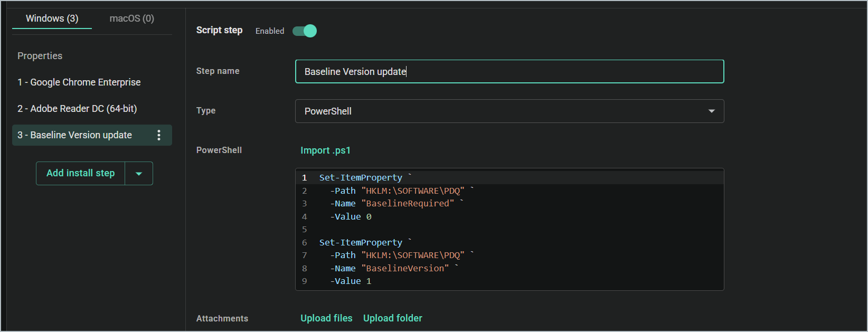Click the BaselineVersion name on line 8
The height and width of the screenshot is (332, 868).
405,269
